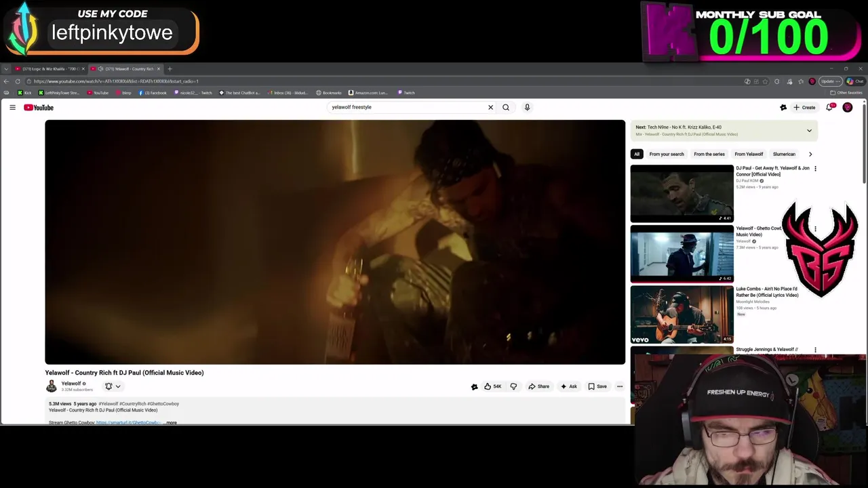Expand description with ...more
868x488 pixels.
click(171, 423)
